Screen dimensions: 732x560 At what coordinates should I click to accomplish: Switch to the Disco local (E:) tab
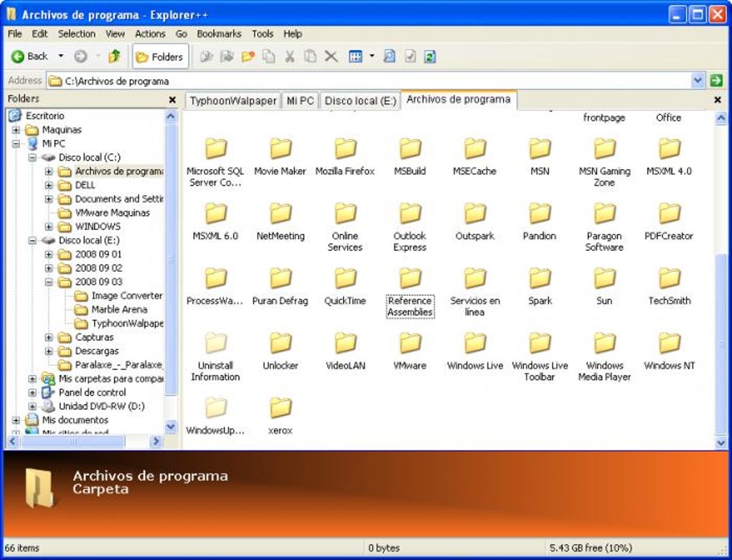(360, 101)
